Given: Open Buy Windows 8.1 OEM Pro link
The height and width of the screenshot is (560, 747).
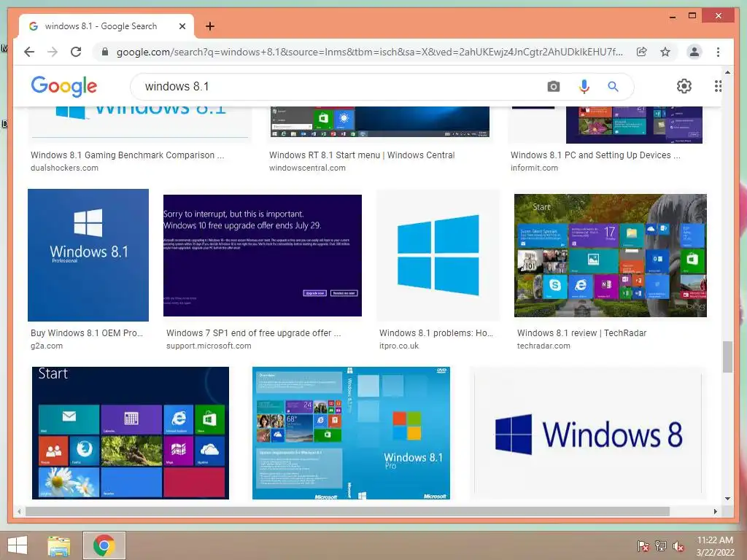Looking at the screenshot, I should [87, 333].
